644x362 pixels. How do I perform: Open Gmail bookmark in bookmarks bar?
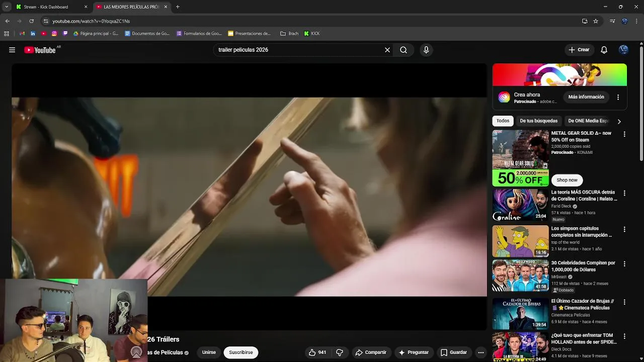22,34
